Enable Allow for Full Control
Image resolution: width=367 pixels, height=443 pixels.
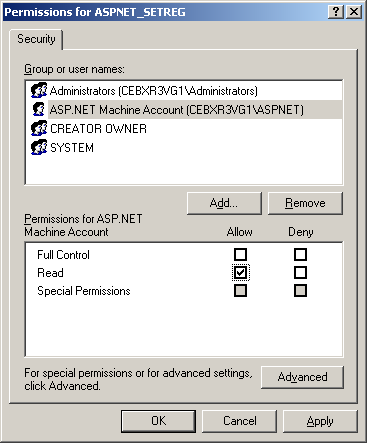240,254
